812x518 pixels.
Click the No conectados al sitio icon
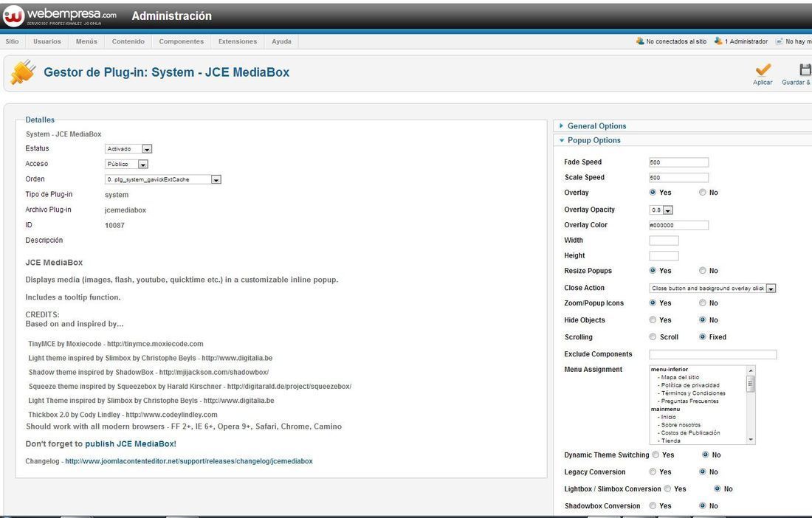640,41
